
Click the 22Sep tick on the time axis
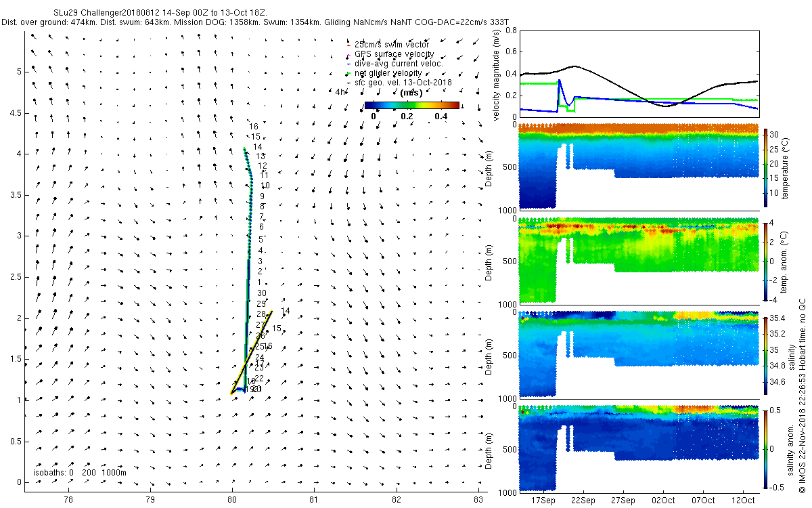583,500
